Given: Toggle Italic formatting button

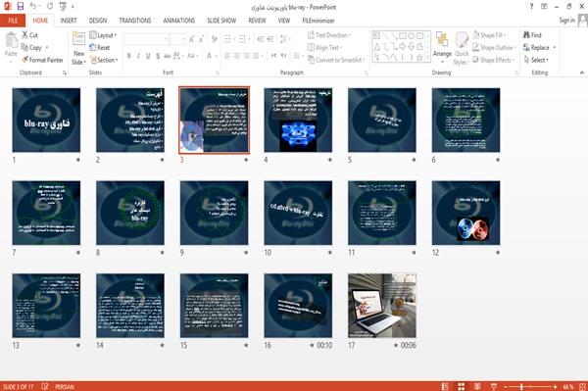Looking at the screenshot, I should (138, 56).
